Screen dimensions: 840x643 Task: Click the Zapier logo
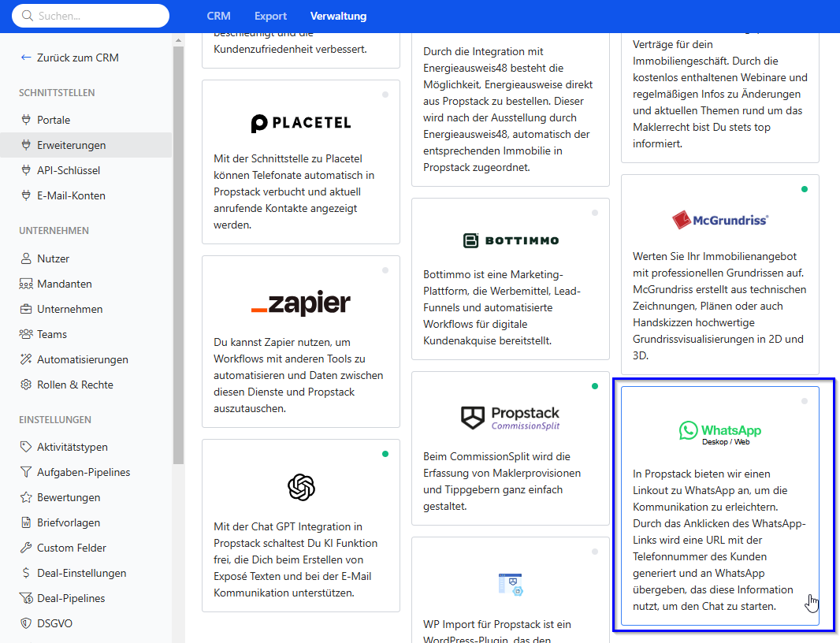(x=301, y=303)
